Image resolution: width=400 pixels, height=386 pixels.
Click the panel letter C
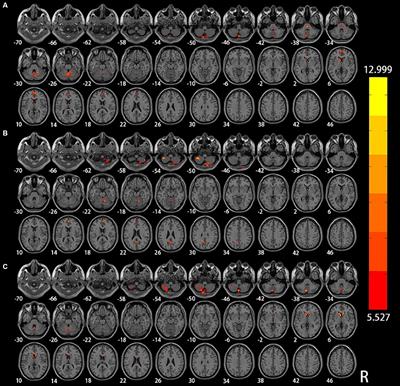[4, 267]
